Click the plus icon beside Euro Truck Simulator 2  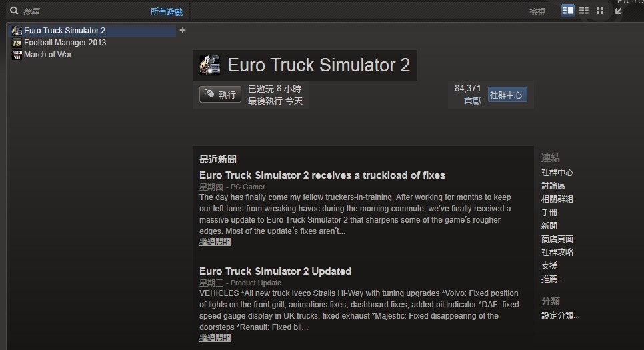[x=183, y=30]
